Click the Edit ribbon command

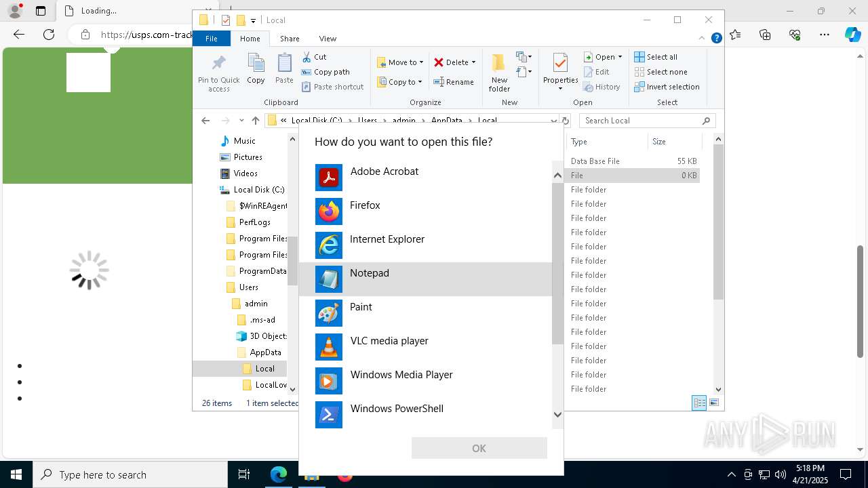click(597, 72)
